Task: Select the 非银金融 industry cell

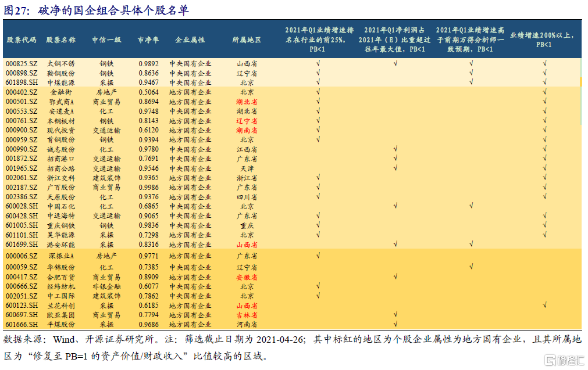Action: click(x=106, y=286)
